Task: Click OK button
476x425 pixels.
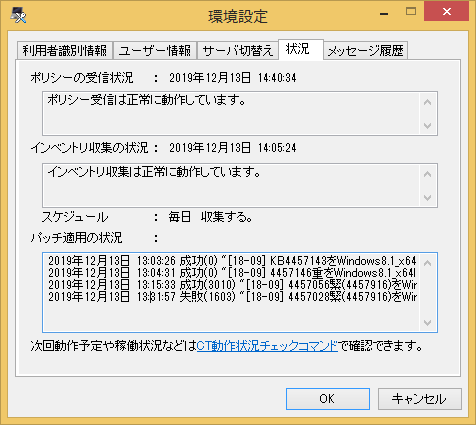Action: 328,399
